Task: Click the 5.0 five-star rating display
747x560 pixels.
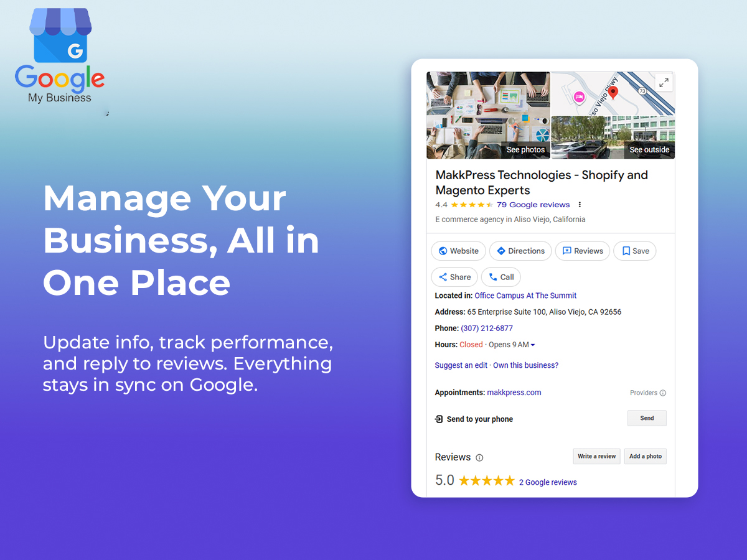Action: point(475,480)
